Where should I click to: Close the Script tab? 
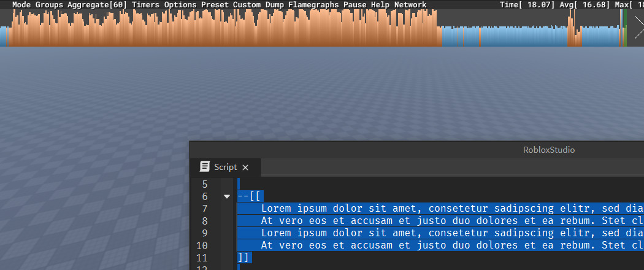pyautogui.click(x=245, y=168)
